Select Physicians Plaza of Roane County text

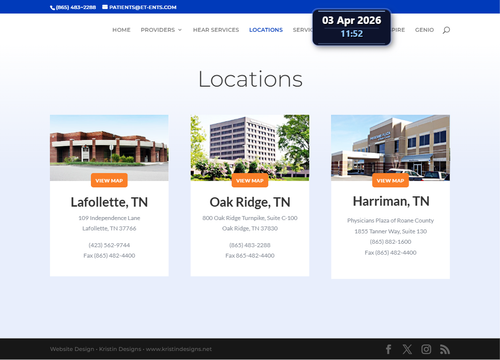390,221
